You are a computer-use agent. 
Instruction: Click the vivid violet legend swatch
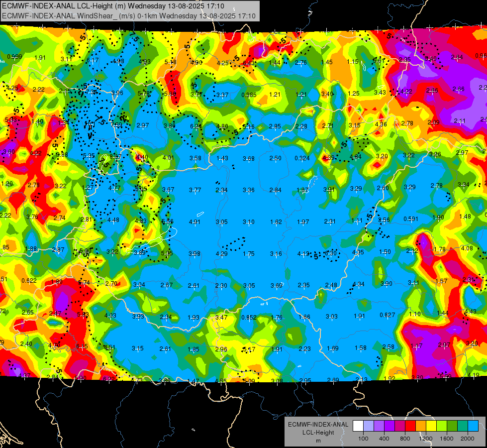[390, 426]
